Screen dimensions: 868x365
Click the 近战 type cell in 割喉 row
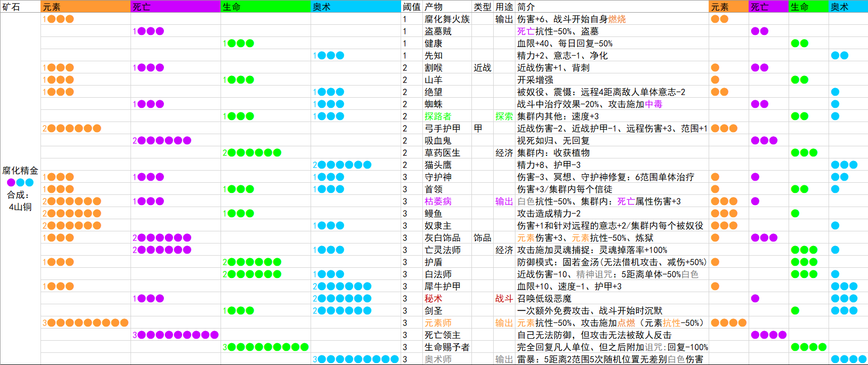(483, 67)
